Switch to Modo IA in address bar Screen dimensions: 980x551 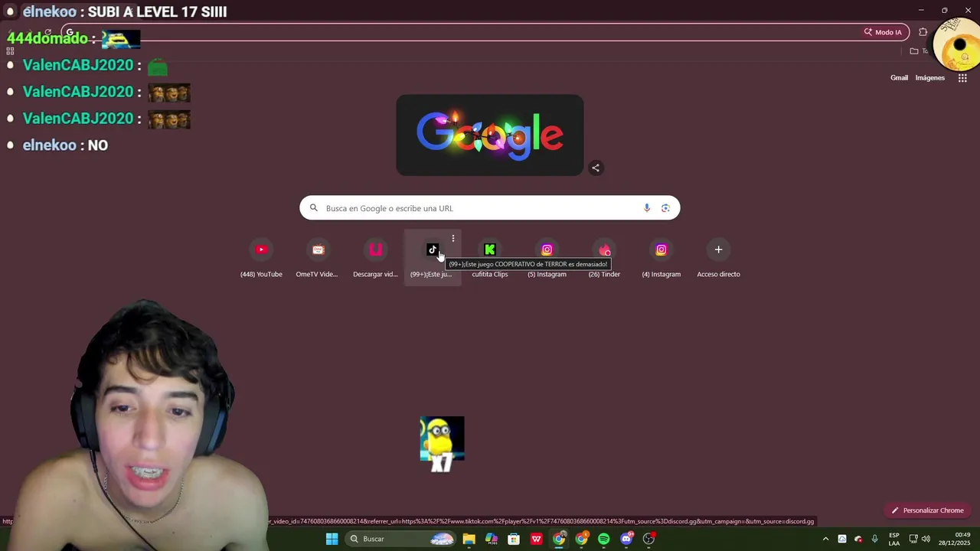click(x=883, y=32)
